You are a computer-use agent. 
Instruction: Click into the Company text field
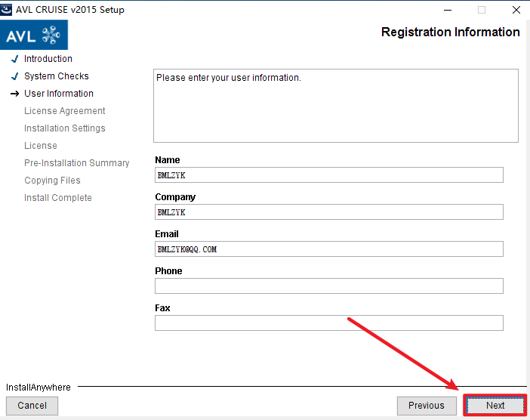(x=328, y=212)
